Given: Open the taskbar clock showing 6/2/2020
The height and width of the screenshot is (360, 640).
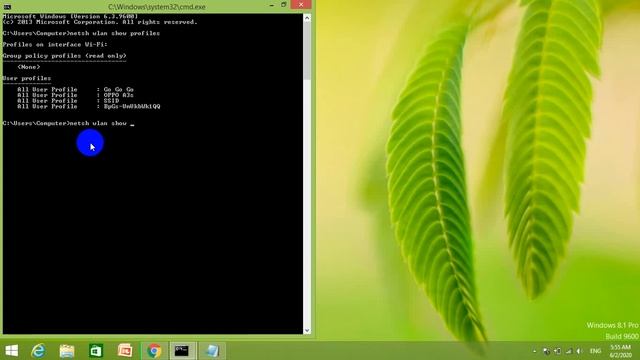Looking at the screenshot, I should (x=620, y=351).
